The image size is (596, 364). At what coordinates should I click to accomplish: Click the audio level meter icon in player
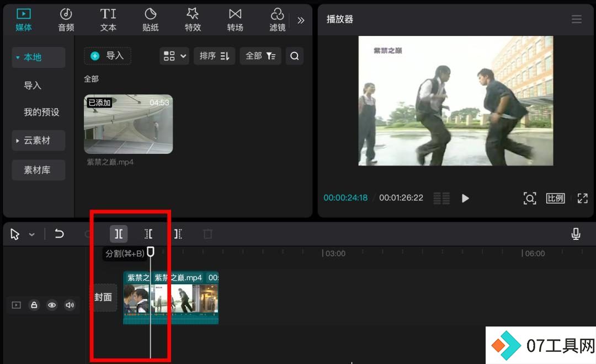tap(441, 199)
